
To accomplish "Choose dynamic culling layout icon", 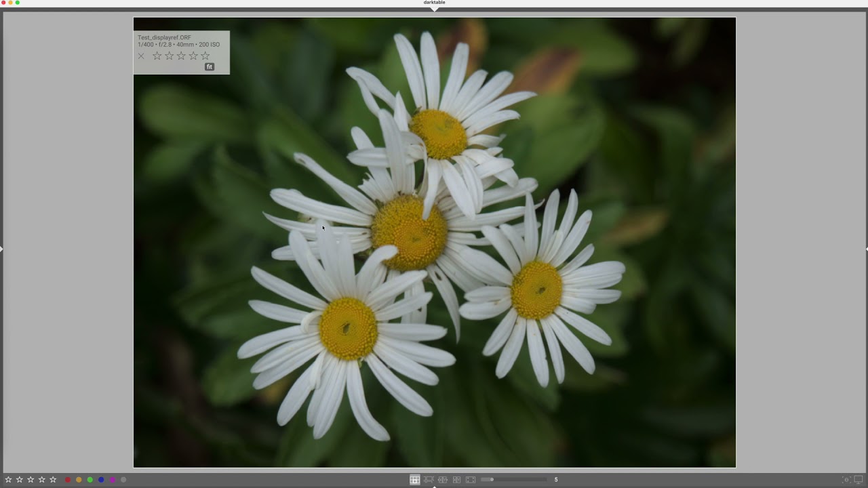I will coord(456,480).
